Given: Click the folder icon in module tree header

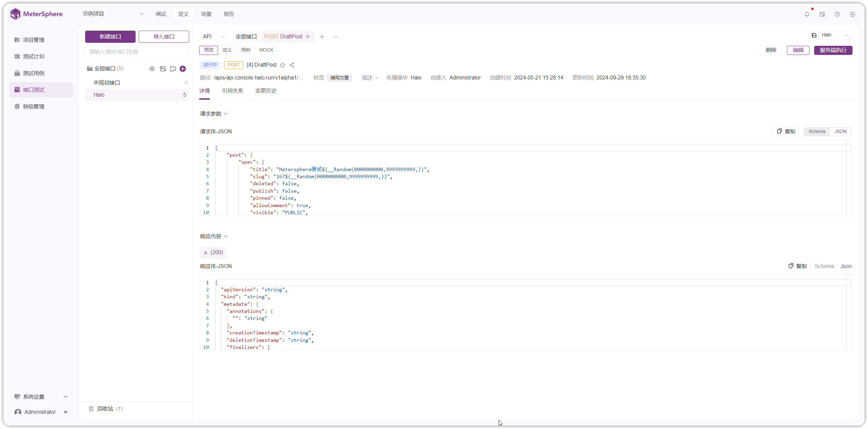Looking at the screenshot, I should (173, 69).
